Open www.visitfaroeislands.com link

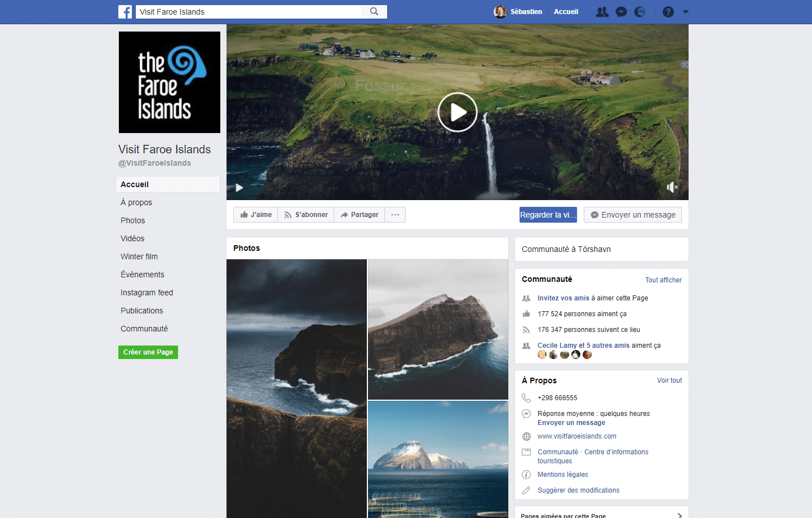577,436
